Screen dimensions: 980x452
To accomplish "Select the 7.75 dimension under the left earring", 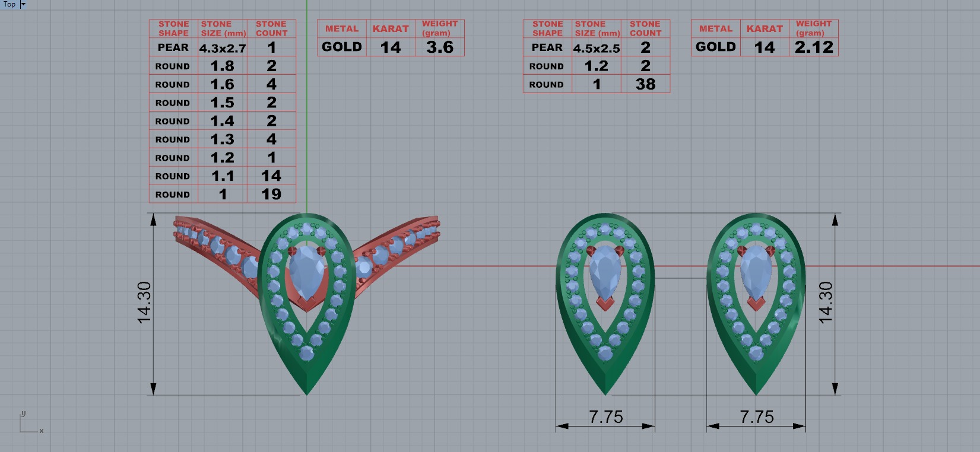I will point(606,417).
